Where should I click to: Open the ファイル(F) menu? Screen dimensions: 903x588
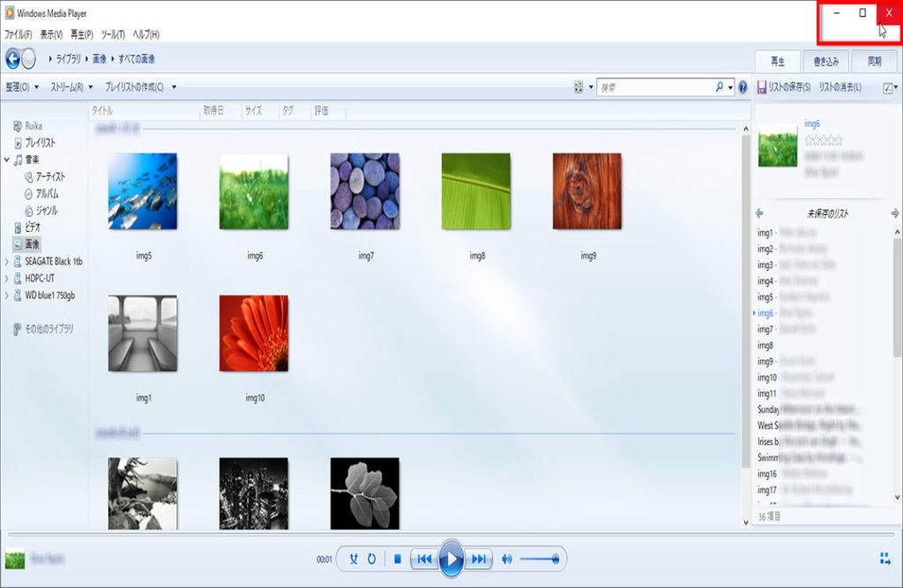coord(18,34)
